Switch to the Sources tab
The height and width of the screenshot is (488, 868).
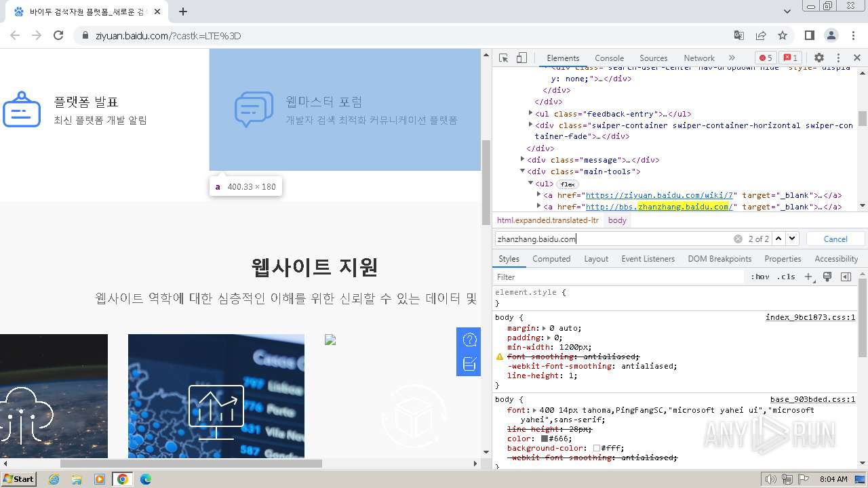[x=653, y=58]
